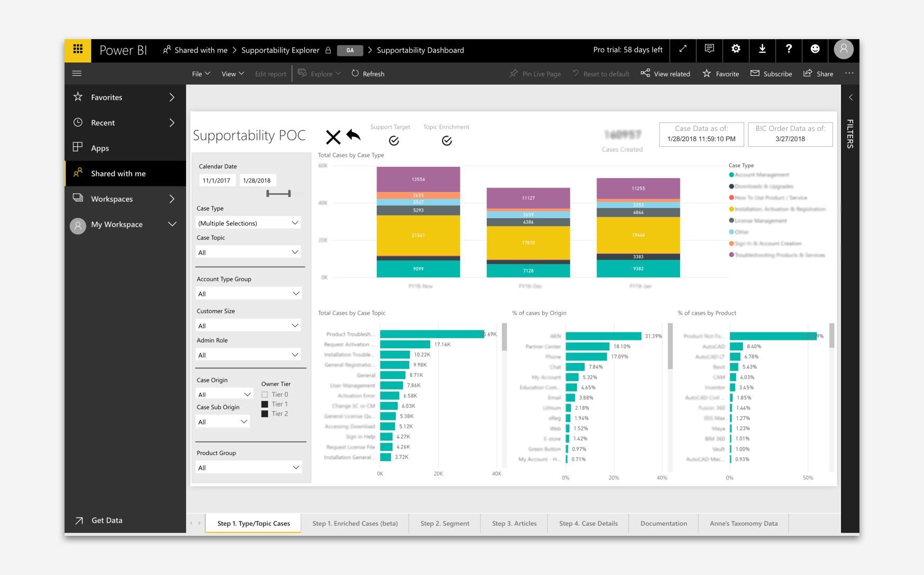The height and width of the screenshot is (575, 924).
Task: Open the help question mark icon
Action: pyautogui.click(x=789, y=49)
